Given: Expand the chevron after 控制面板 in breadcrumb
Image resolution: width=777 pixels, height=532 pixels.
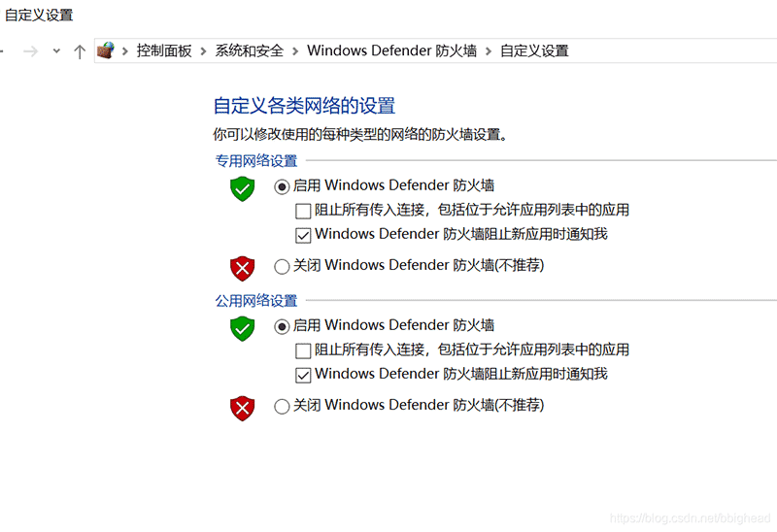Looking at the screenshot, I should 203,51.
